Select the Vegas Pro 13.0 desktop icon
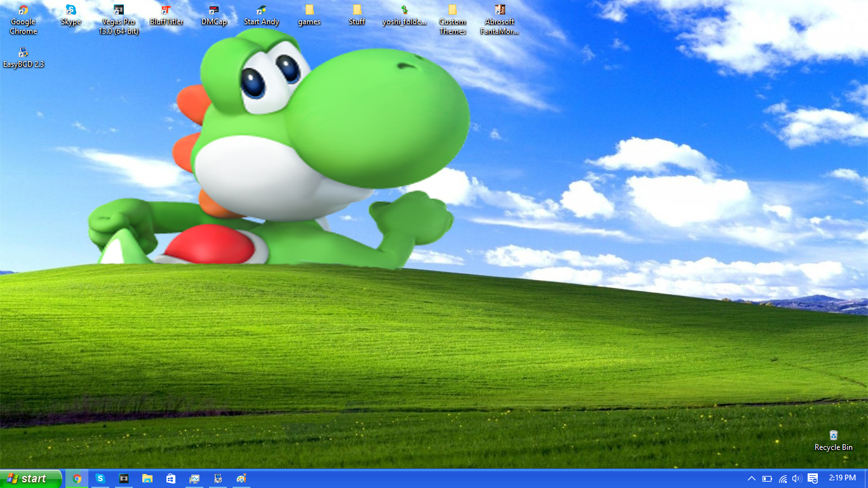868x488 pixels. click(x=119, y=19)
